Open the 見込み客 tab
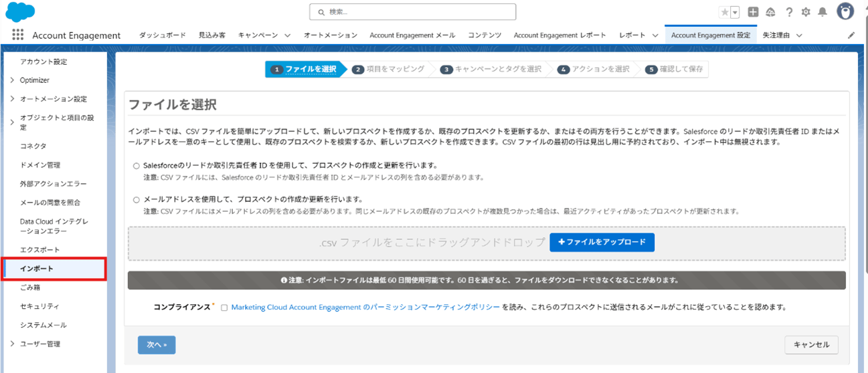 211,35
